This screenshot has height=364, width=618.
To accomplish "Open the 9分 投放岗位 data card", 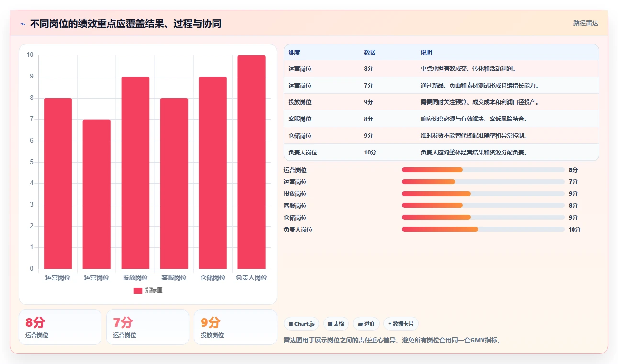I will (x=235, y=327).
